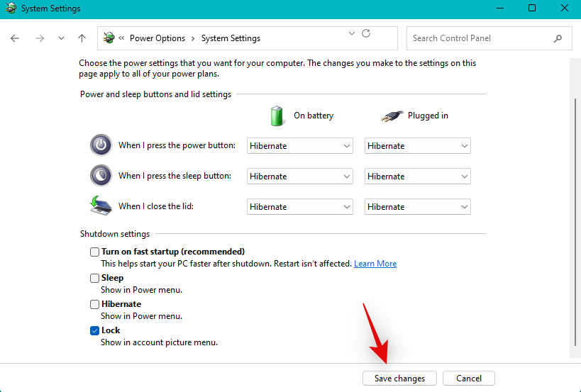Viewport: 581px width, 392px height.
Task: Open close the lid On battery dropdown
Action: [300, 206]
